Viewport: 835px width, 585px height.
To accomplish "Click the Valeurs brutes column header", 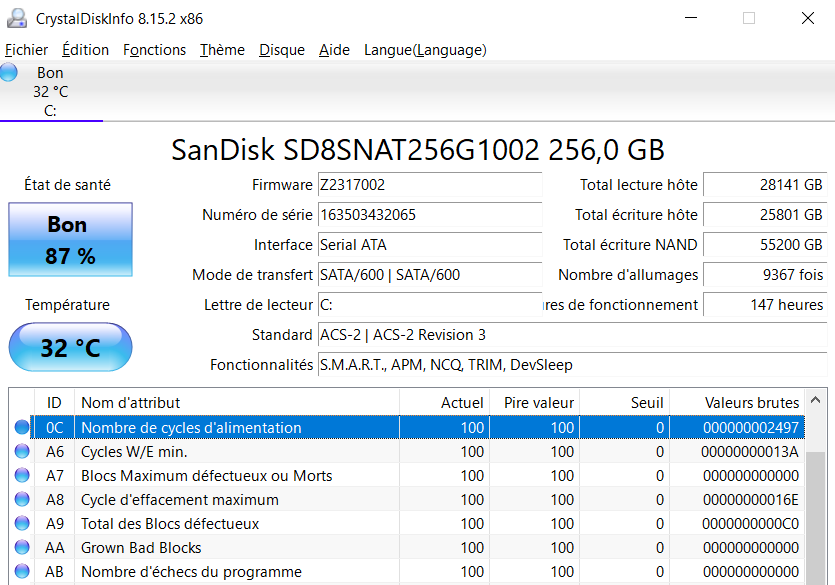I will tap(737, 402).
